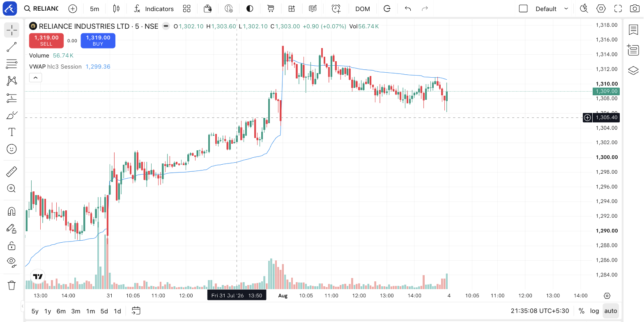
Task: Open the candlestick chart style menu
Action: [x=116, y=9]
